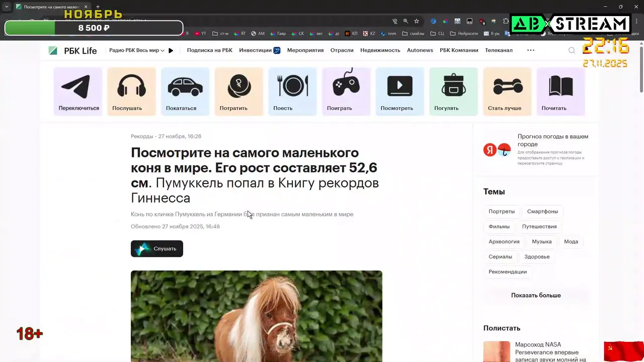Open the AM globe bookmark
This screenshot has width=644, height=362.
point(258,34)
